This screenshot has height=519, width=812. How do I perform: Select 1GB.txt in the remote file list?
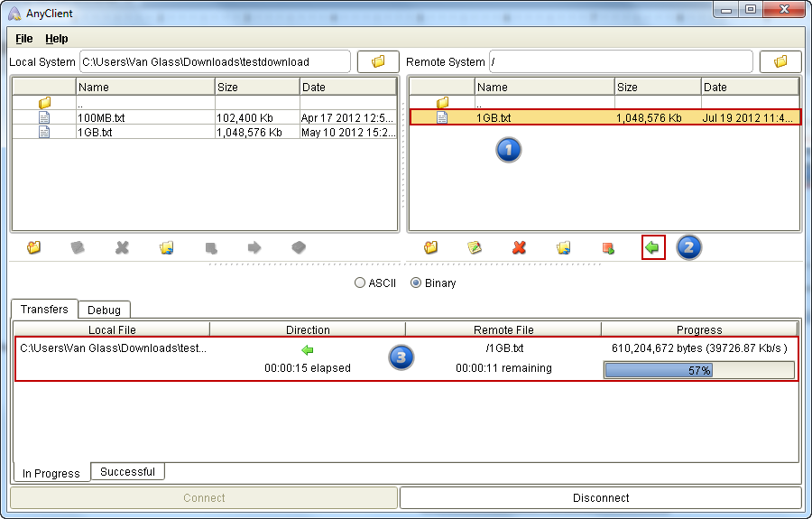click(x=494, y=117)
